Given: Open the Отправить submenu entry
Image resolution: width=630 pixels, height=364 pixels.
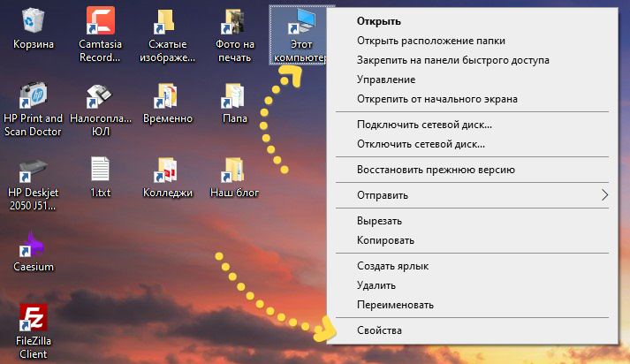Looking at the screenshot, I should pos(473,195).
